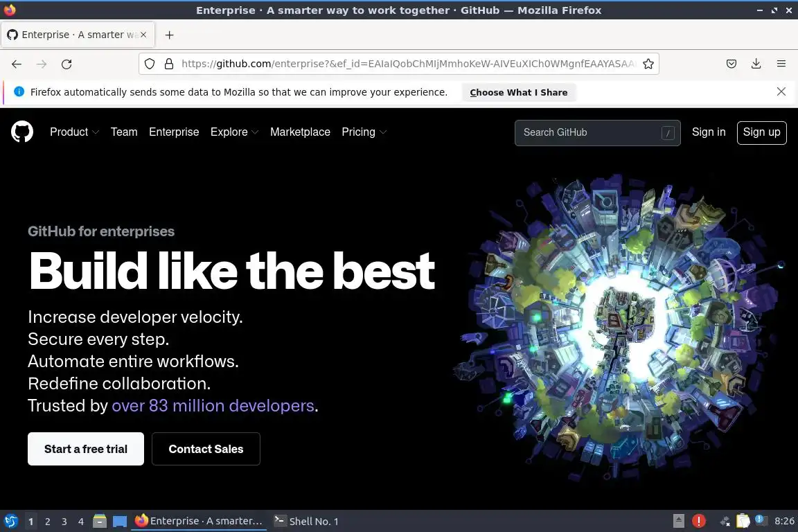
Task: Click the red alert tray icon
Action: [699, 521]
